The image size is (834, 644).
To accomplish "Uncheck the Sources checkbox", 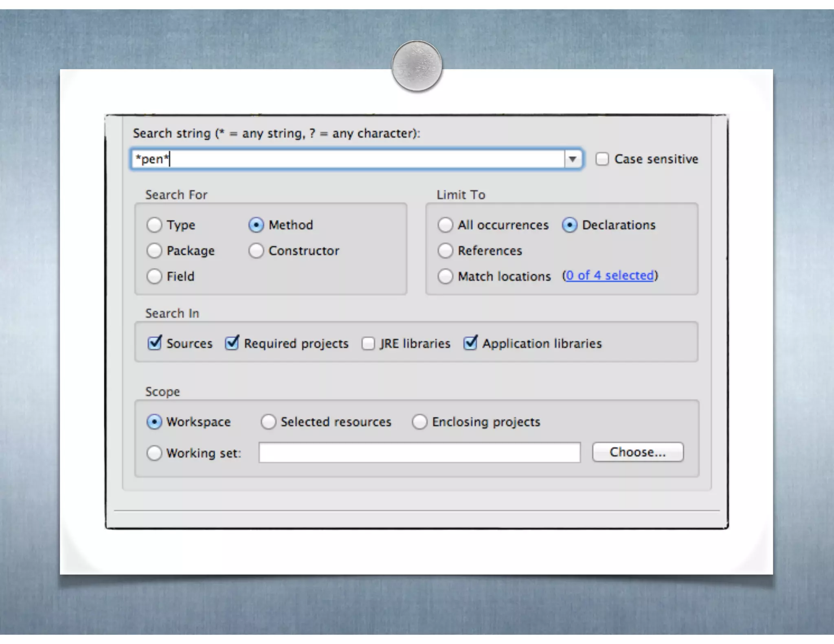I will [155, 343].
